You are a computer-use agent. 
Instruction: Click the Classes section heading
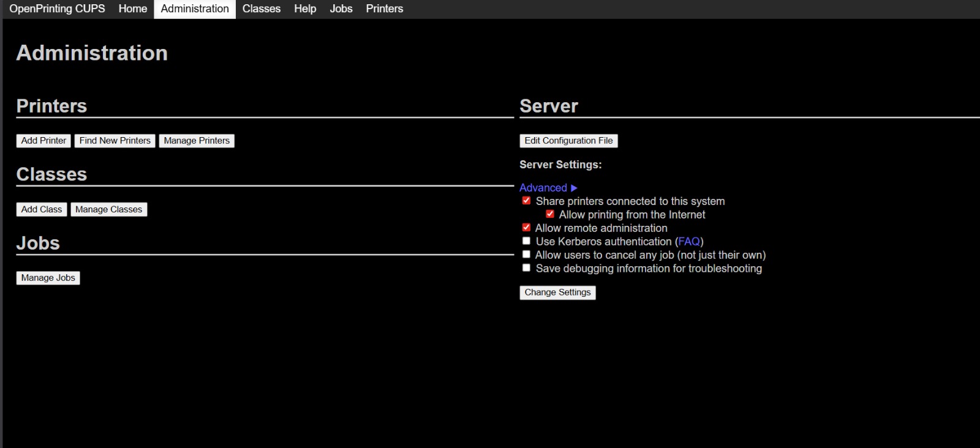coord(51,174)
